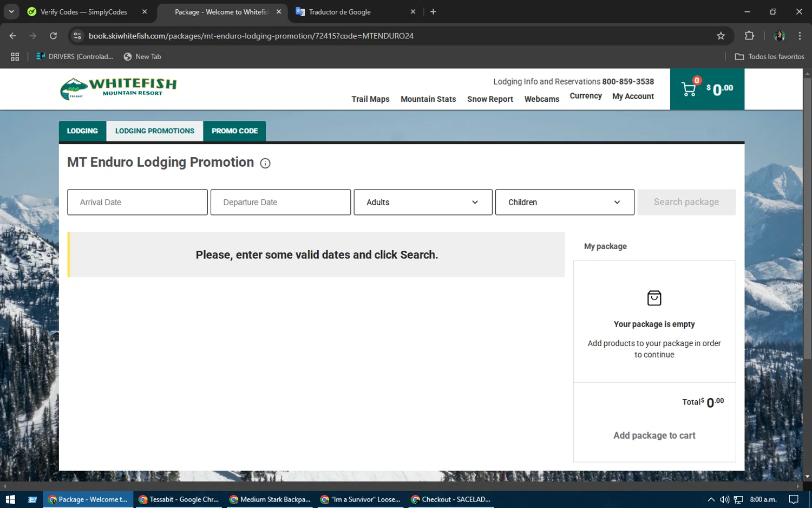The image size is (812, 508).
Task: Reload the current page
Action: pos(53,36)
